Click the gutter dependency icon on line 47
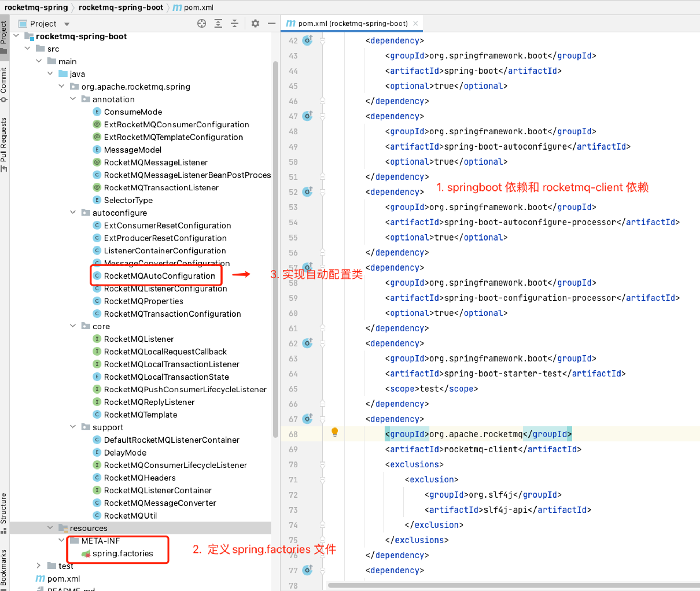This screenshot has height=591, width=700. [307, 116]
